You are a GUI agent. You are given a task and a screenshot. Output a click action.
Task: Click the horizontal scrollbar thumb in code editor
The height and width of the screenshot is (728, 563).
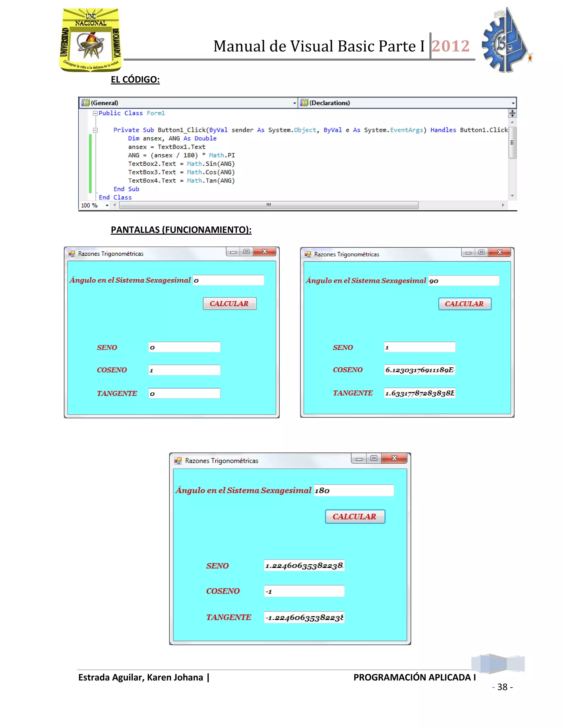pyautogui.click(x=269, y=205)
